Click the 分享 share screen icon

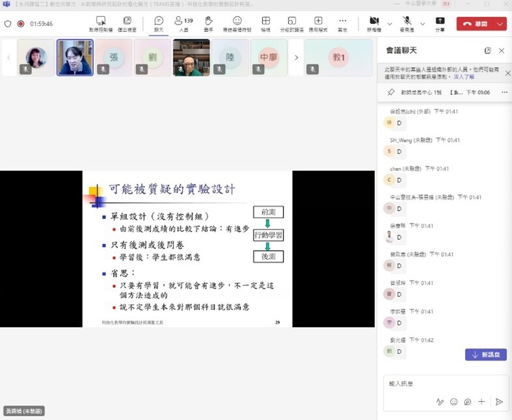[440, 23]
